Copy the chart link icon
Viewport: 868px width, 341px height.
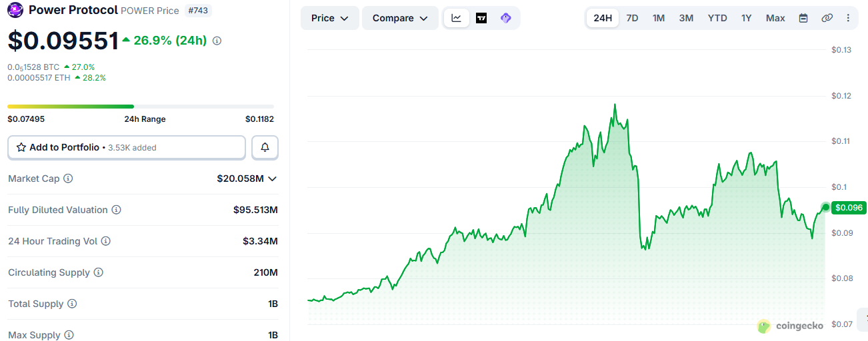tap(827, 18)
